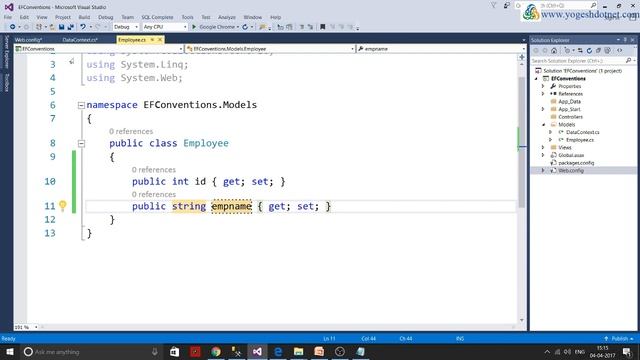Open EFConventions.Models.Employee type dropdown
640x360 pixels.
click(x=270, y=49)
